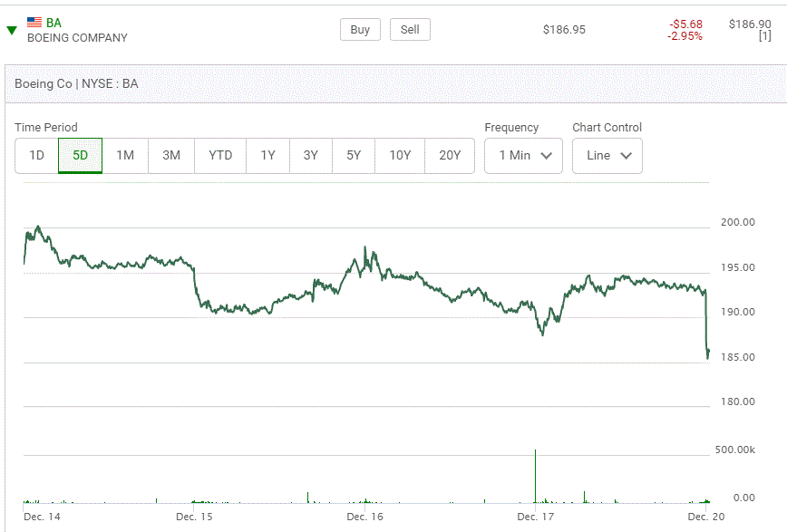
Task: Click the -2.95% change percentage
Action: (685, 36)
